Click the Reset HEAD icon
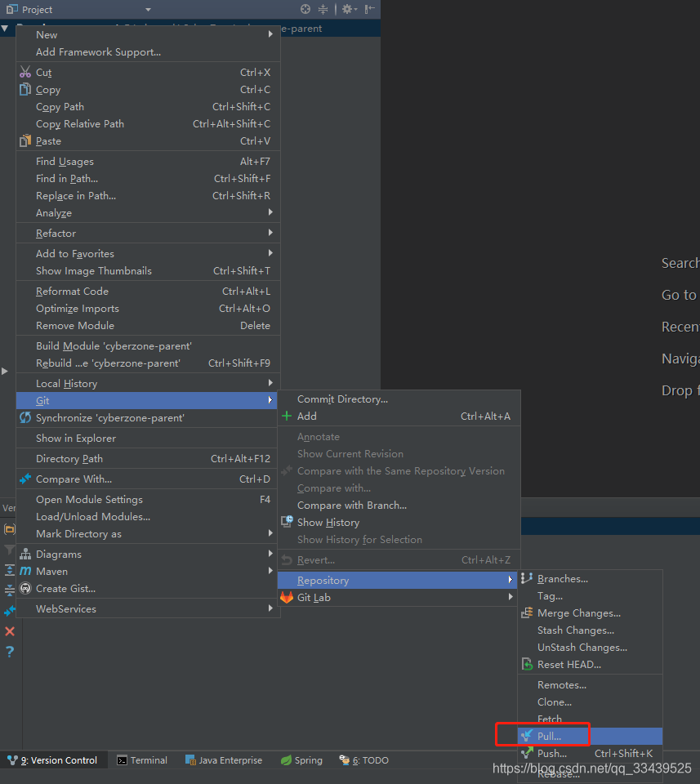Image resolution: width=700 pixels, height=784 pixels. coord(527,665)
